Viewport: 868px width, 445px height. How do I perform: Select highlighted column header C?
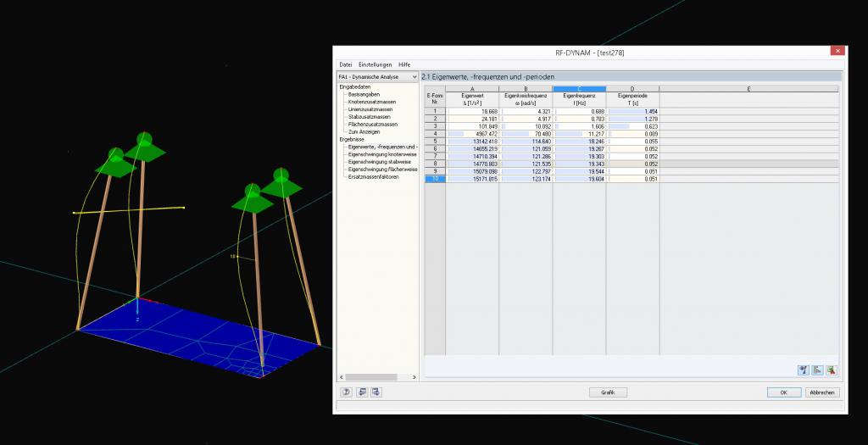point(579,88)
